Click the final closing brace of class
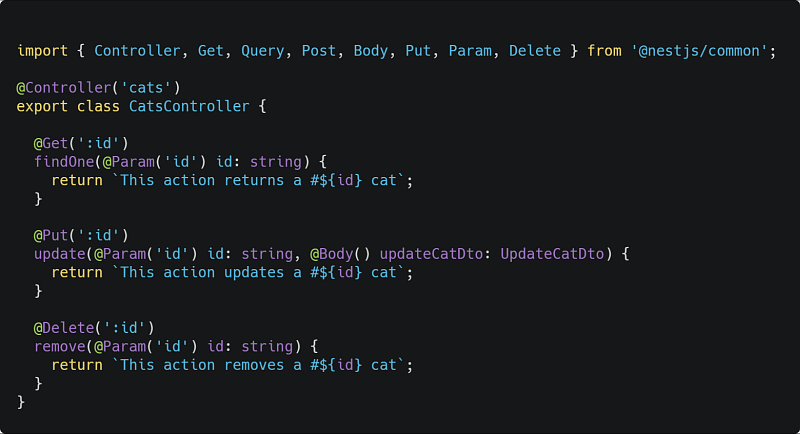Viewport: 800px width, 434px height. [21, 402]
